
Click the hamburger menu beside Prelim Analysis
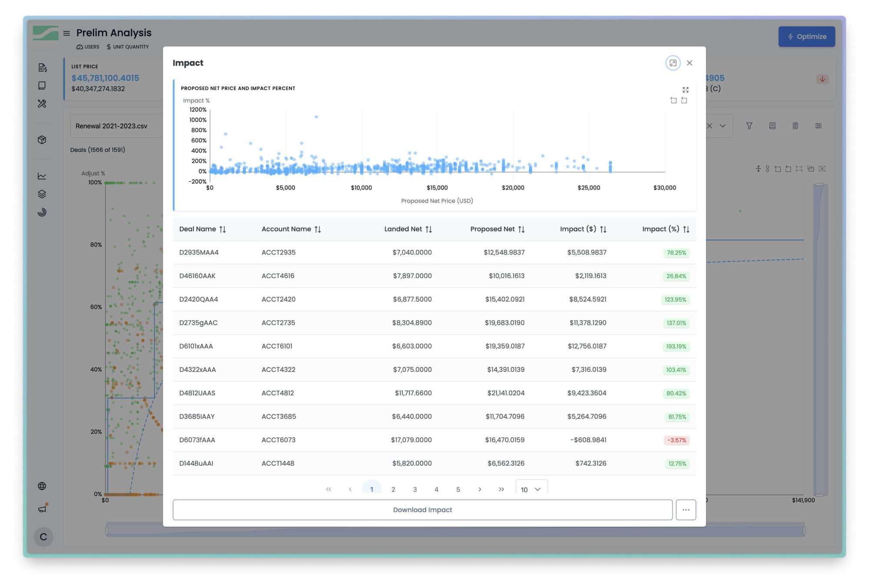(66, 33)
